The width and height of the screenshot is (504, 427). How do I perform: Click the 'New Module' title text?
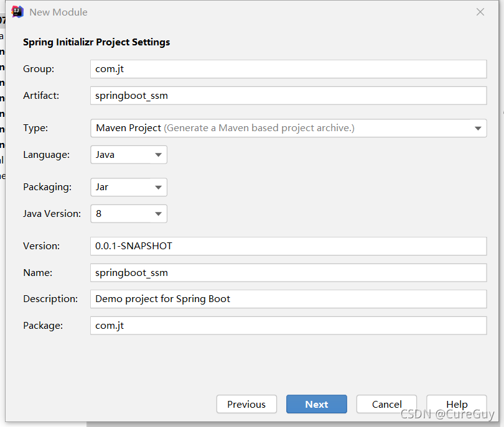coord(58,12)
